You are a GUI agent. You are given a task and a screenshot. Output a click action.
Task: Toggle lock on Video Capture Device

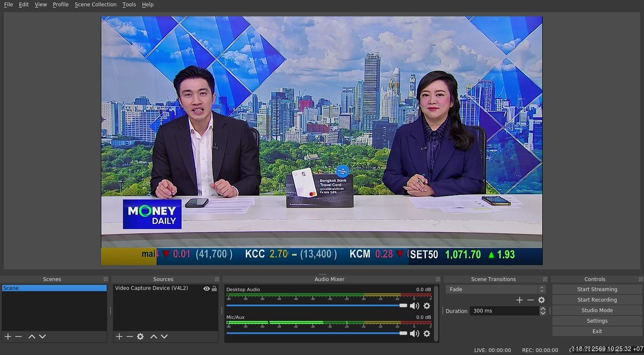click(x=214, y=289)
